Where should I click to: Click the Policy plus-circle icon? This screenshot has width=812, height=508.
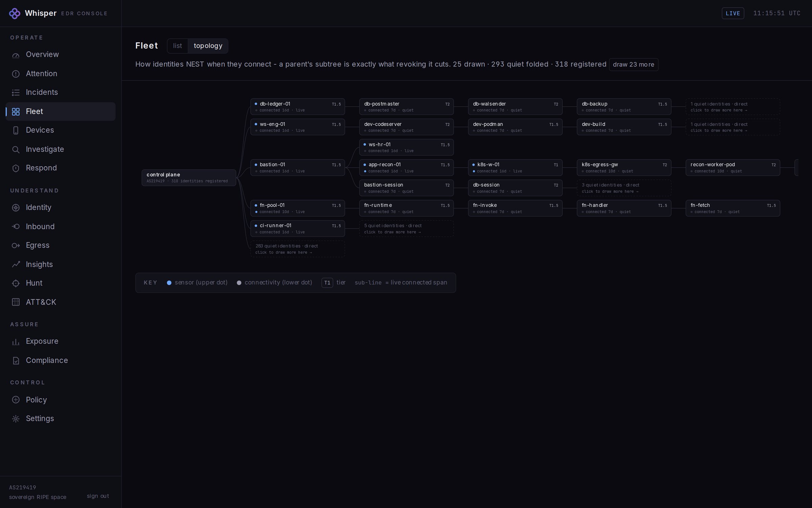click(x=16, y=400)
